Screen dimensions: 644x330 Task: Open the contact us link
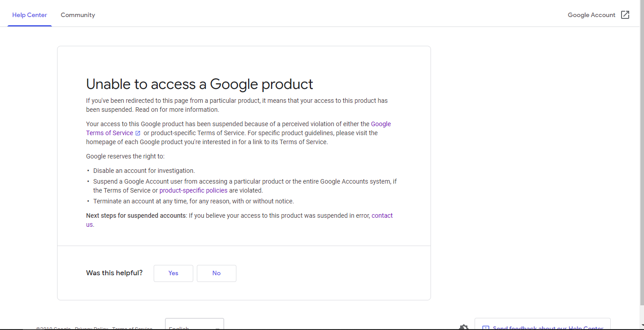(382, 215)
